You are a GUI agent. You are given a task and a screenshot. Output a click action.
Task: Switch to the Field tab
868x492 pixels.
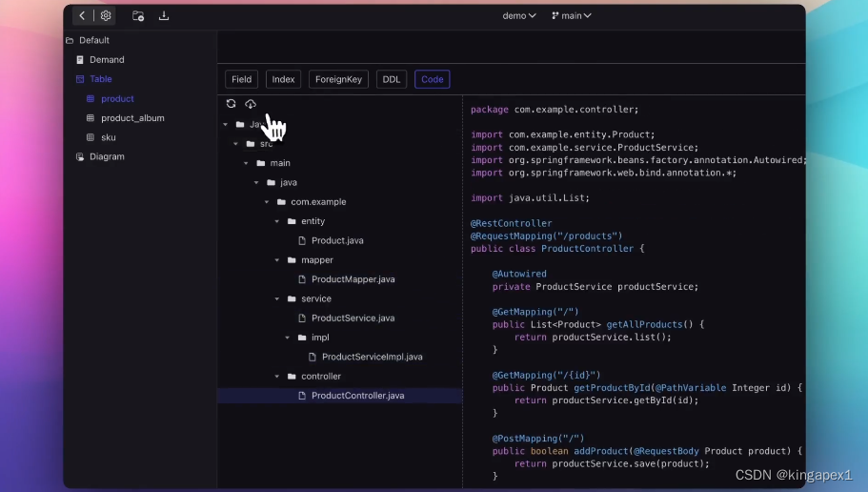[241, 79]
